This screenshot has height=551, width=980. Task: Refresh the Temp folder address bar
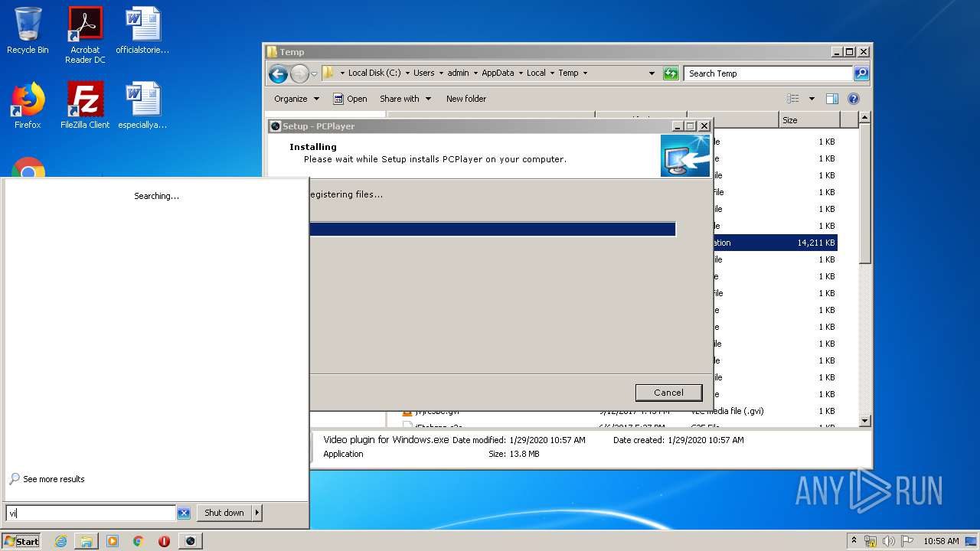[x=671, y=73]
